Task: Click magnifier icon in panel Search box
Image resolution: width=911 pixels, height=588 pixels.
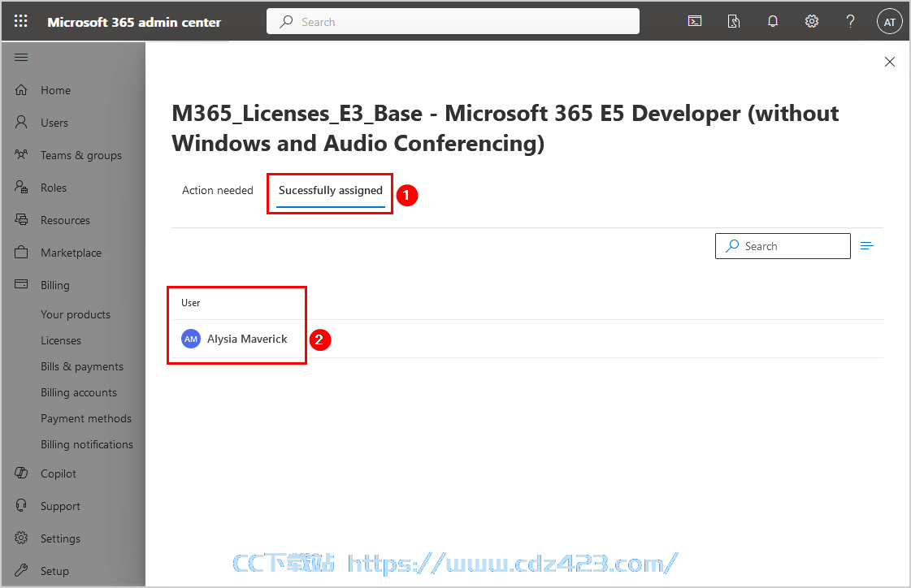Action: tap(733, 246)
